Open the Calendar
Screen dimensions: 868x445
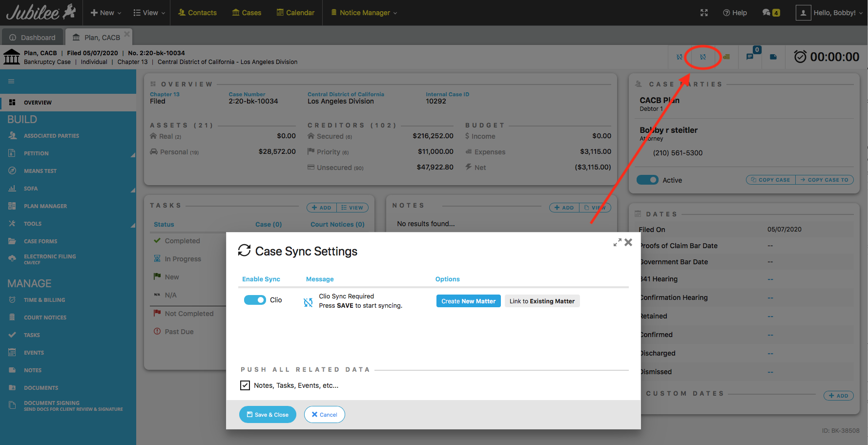point(295,13)
